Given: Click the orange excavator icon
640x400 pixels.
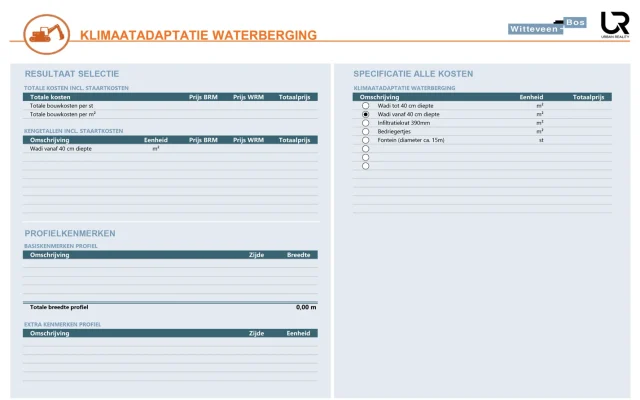Looking at the screenshot, I should tap(46, 34).
